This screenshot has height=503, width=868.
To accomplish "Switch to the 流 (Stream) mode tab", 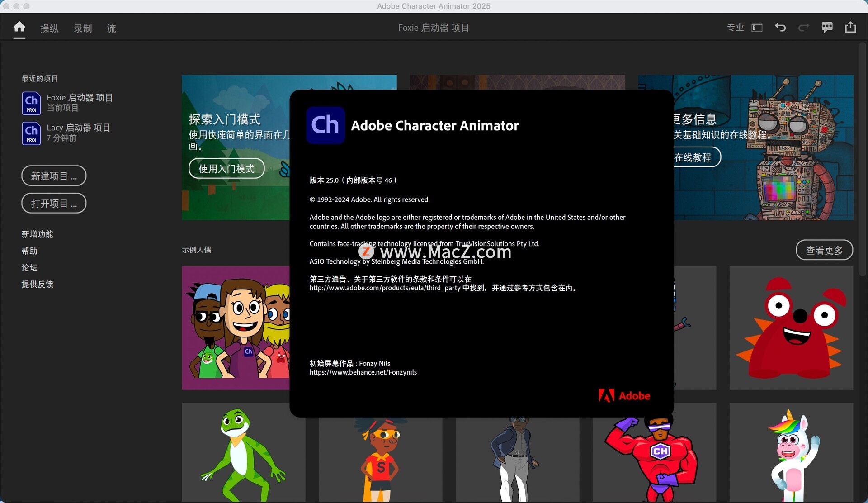I will tap(111, 28).
